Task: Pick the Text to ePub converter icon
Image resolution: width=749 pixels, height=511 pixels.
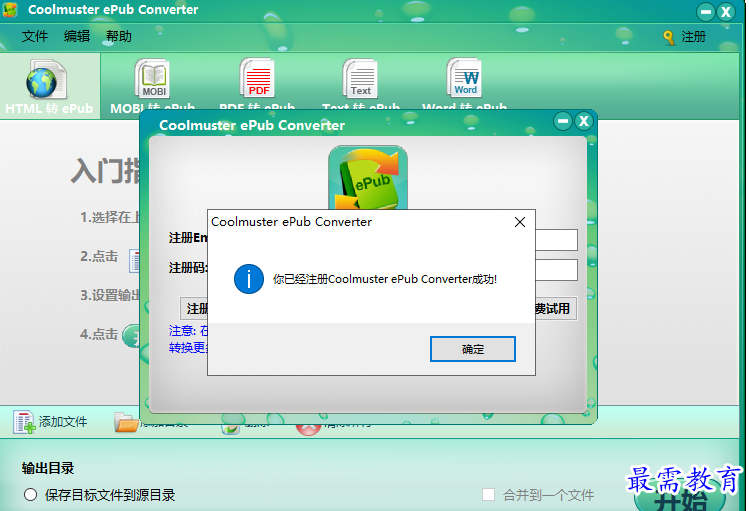Action: point(361,79)
